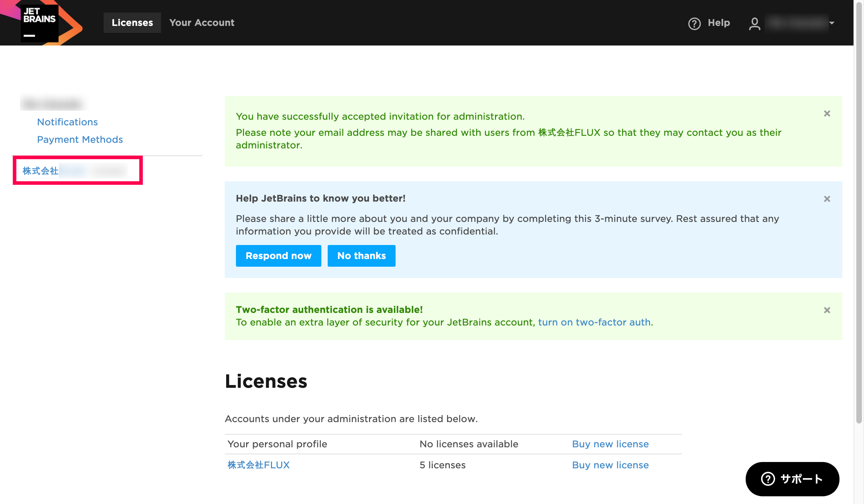Click the Help link in header
Image resolution: width=864 pixels, height=504 pixels.
point(719,23)
